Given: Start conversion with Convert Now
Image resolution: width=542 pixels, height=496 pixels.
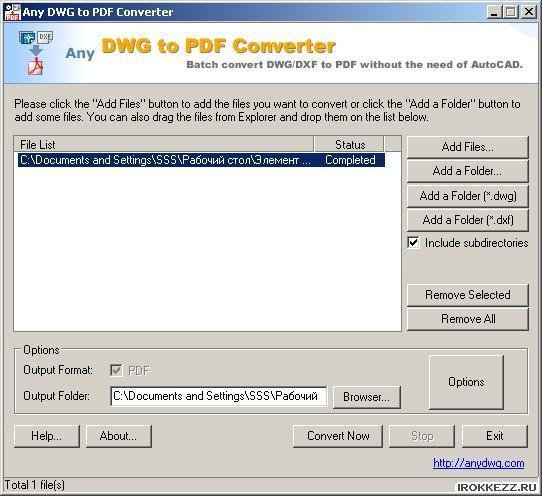Looking at the screenshot, I should pos(338,436).
